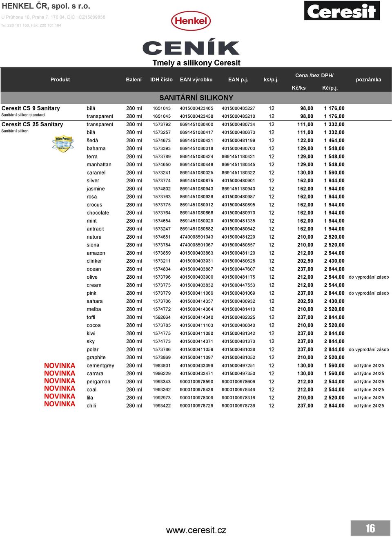This screenshot has height=537, width=392.
Task: Select the 'Kč/ks' sub-header
Action: coord(298,88)
